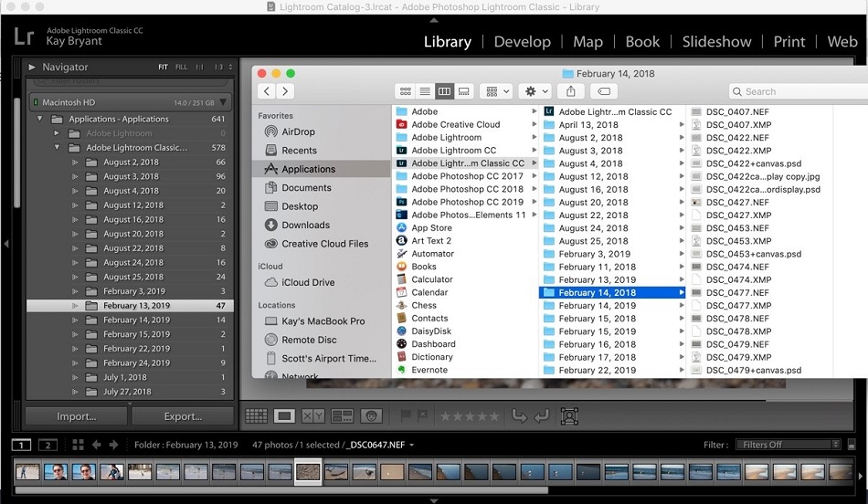Go forward to next source in filmstrip

113,445
